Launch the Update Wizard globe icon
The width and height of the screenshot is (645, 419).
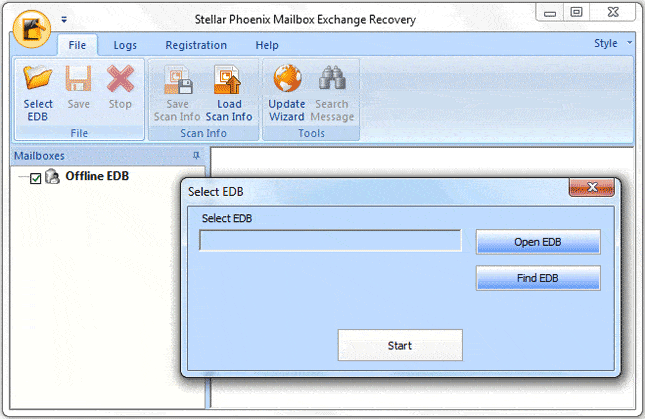[x=287, y=78]
